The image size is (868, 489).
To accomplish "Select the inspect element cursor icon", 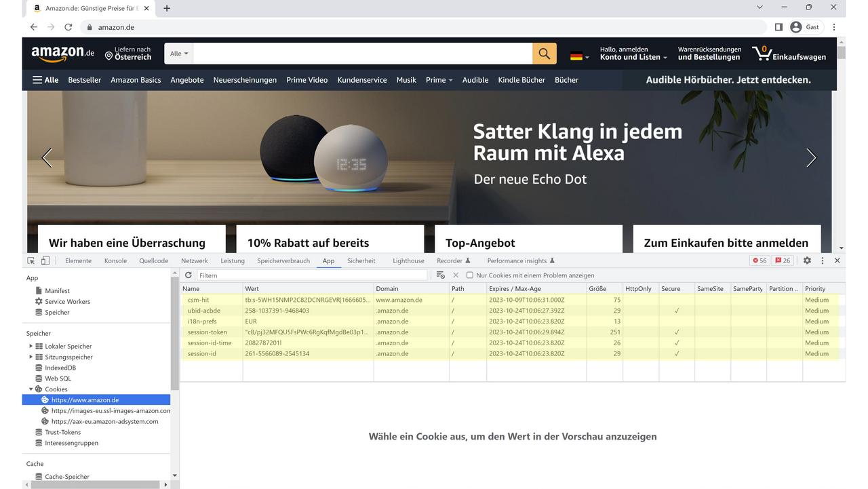I will 31,260.
